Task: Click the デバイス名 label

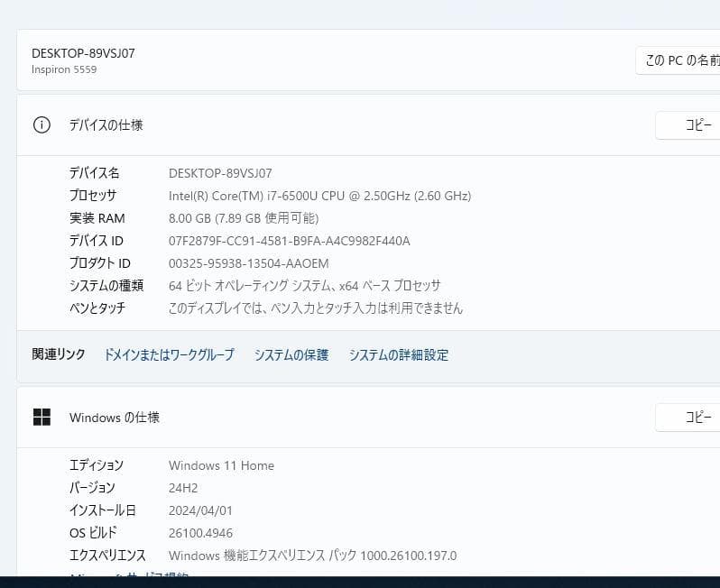Action: click(95, 173)
